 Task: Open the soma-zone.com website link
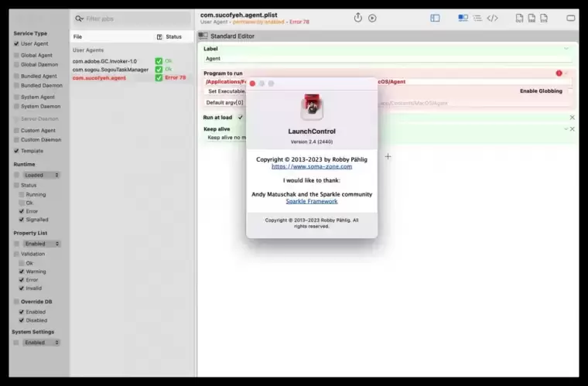[312, 166]
